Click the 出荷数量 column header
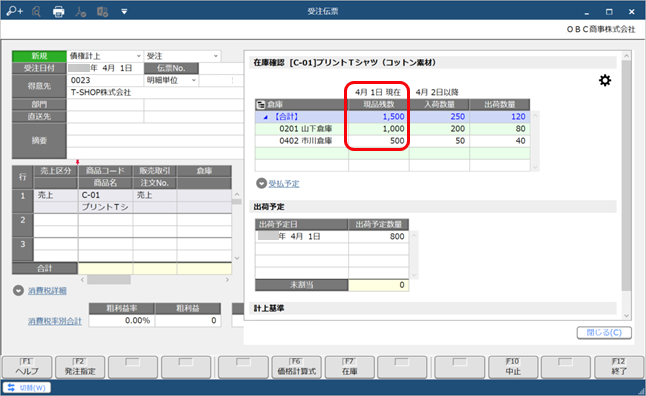Screen dimensions: 646x396 pos(500,105)
